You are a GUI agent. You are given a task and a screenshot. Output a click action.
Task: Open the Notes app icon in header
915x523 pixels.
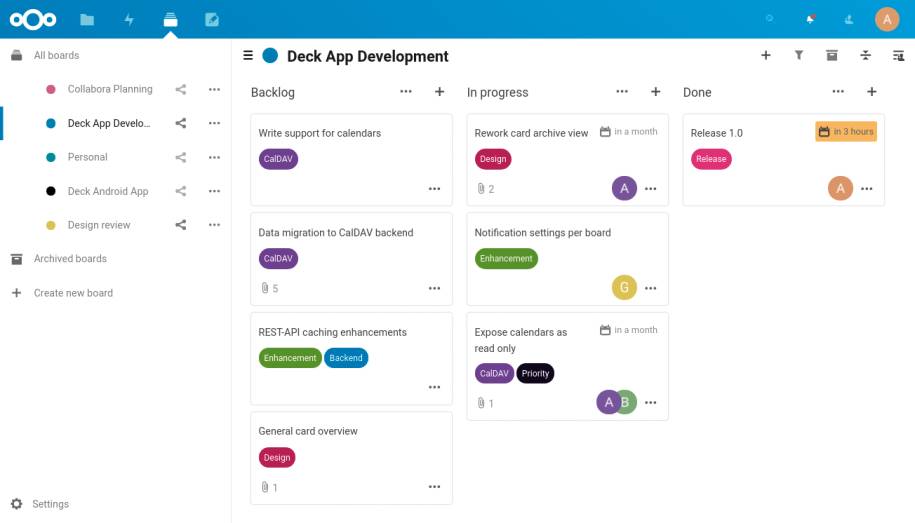pyautogui.click(x=212, y=20)
